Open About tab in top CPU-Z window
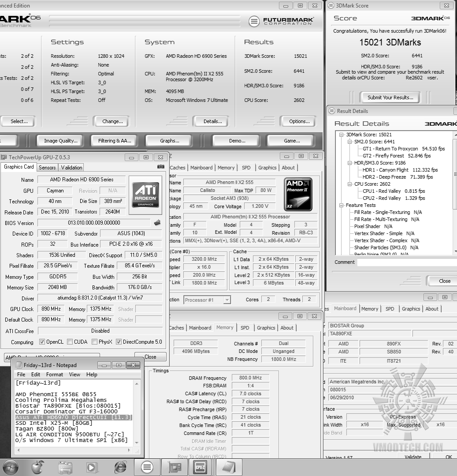This screenshot has height=476, width=457. point(288,168)
